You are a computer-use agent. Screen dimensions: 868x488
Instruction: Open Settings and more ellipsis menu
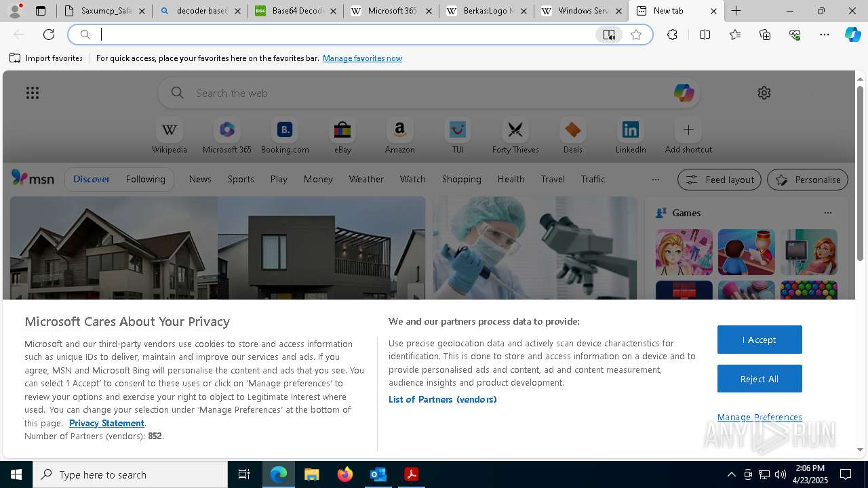825,35
